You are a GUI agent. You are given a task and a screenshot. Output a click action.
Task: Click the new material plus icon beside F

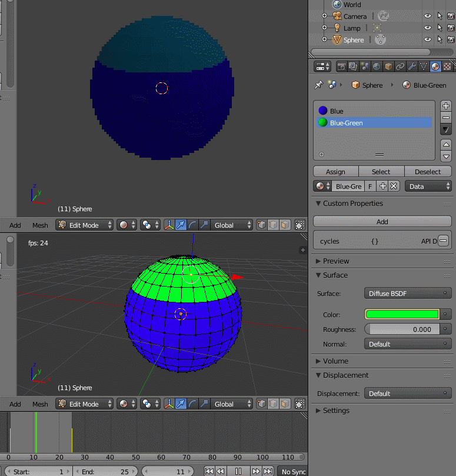point(382,186)
